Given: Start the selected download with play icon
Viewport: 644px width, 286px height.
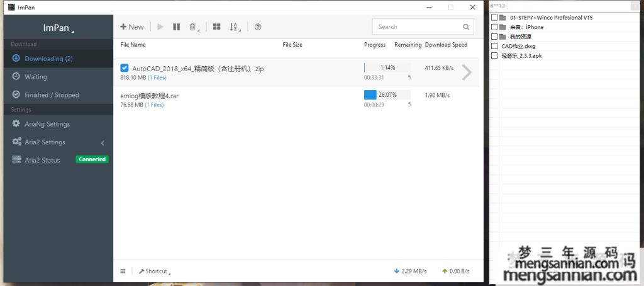Looking at the screenshot, I should click(160, 26).
